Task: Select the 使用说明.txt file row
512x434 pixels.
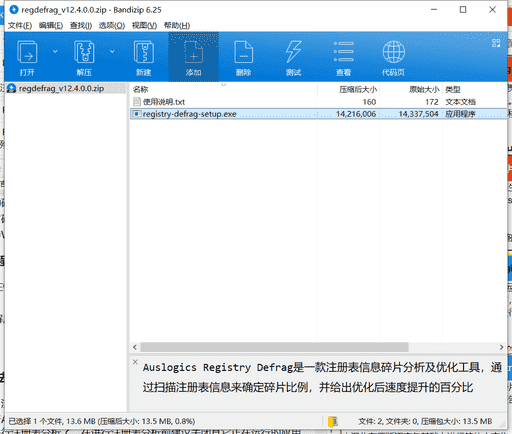Action: (318, 102)
